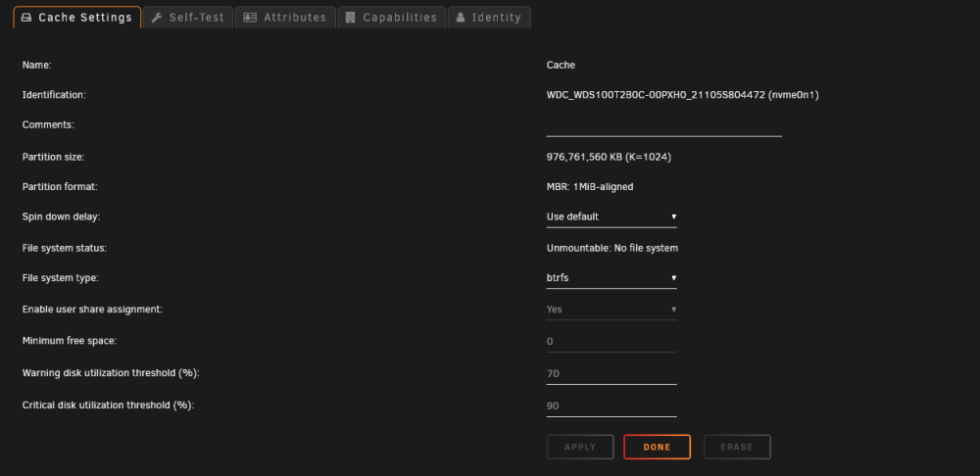Click the Minimum free space field

coord(612,342)
